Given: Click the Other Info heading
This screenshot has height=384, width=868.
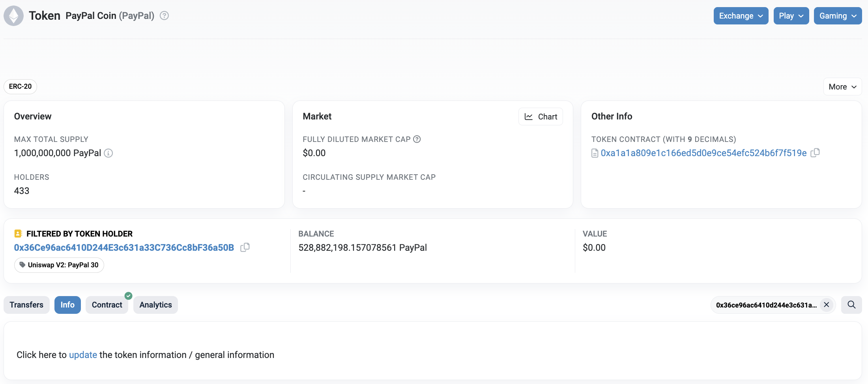Looking at the screenshot, I should coord(612,116).
